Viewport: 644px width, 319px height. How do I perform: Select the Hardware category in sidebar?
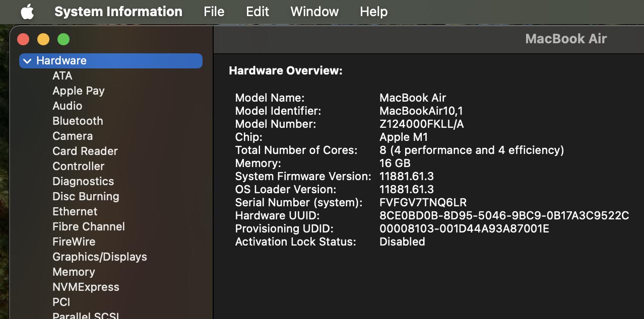tap(111, 61)
